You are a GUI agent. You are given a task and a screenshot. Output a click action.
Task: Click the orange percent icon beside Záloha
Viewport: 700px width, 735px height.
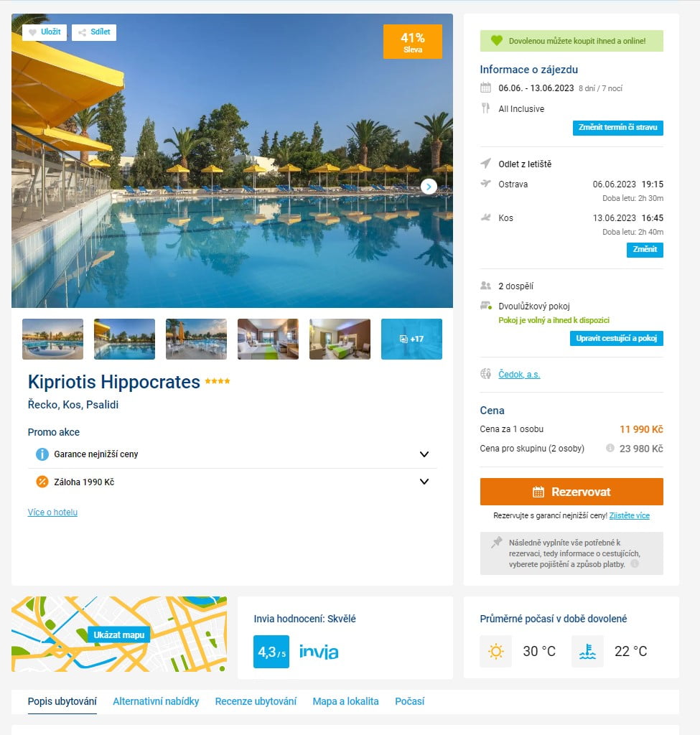coord(42,482)
